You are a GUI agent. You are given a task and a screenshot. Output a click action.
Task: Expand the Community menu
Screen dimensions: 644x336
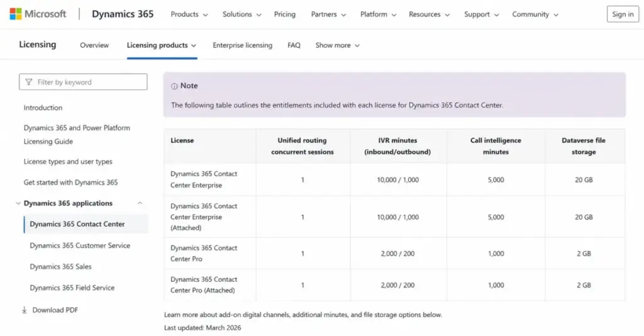coord(535,14)
